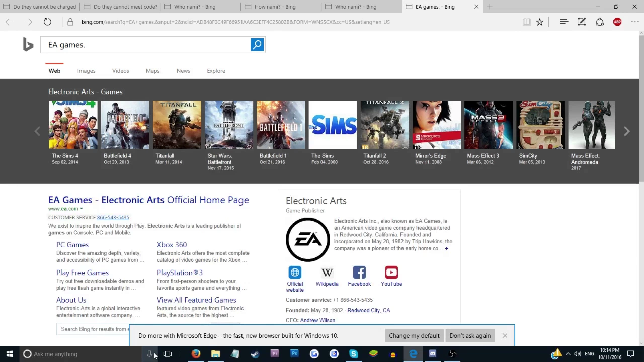
Task: Click Cortana 'Ask me anything' search box
Action: 80,354
